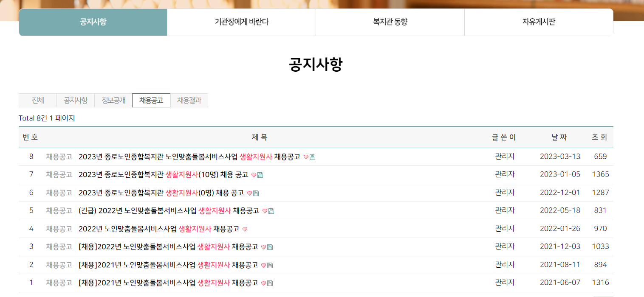Switch to the 기관장에게 바란다 tab
Screen dimensions: 644x297
pos(241,22)
